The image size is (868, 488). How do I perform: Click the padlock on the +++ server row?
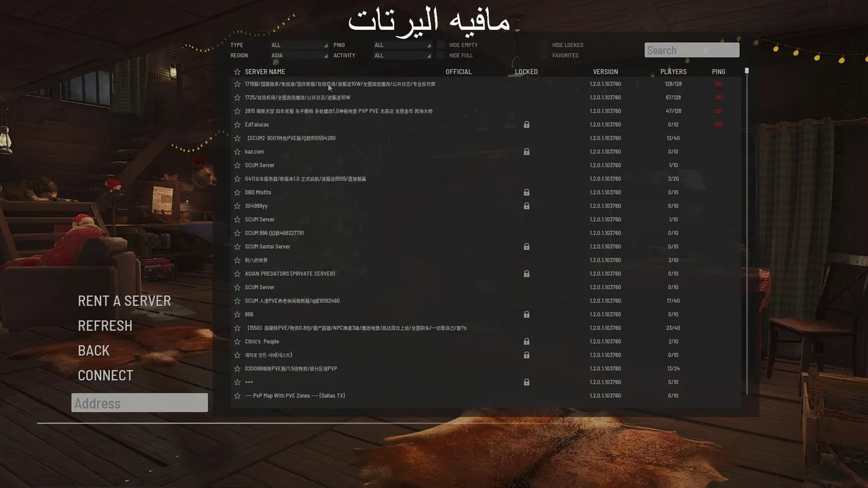coord(526,382)
